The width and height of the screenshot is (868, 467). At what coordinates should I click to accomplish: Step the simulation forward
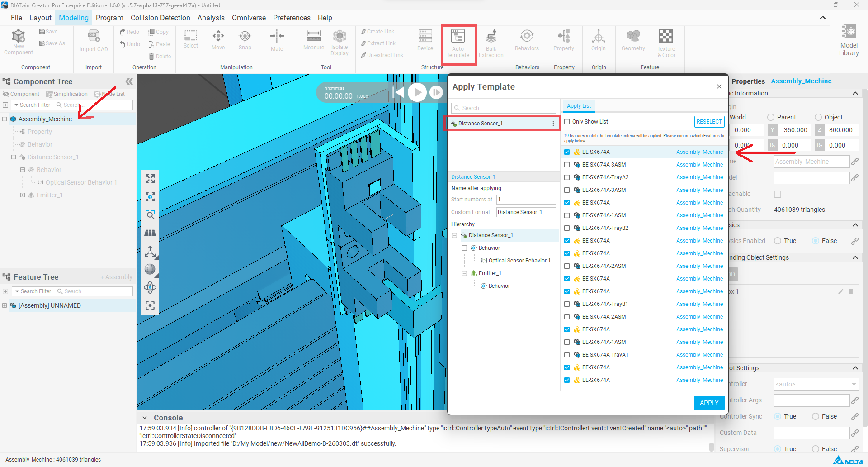pyautogui.click(x=436, y=92)
